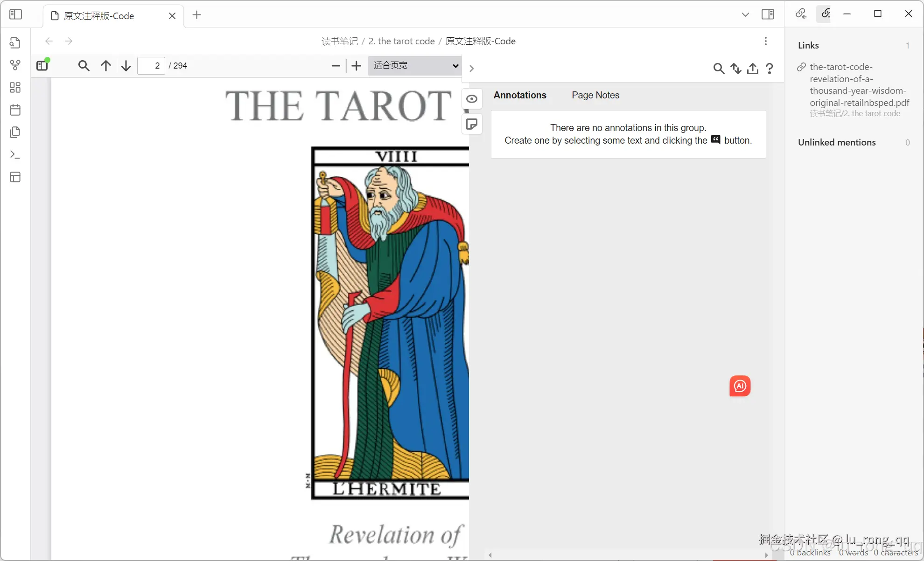Click the annotation help question mark
The image size is (924, 561).
[x=770, y=69]
